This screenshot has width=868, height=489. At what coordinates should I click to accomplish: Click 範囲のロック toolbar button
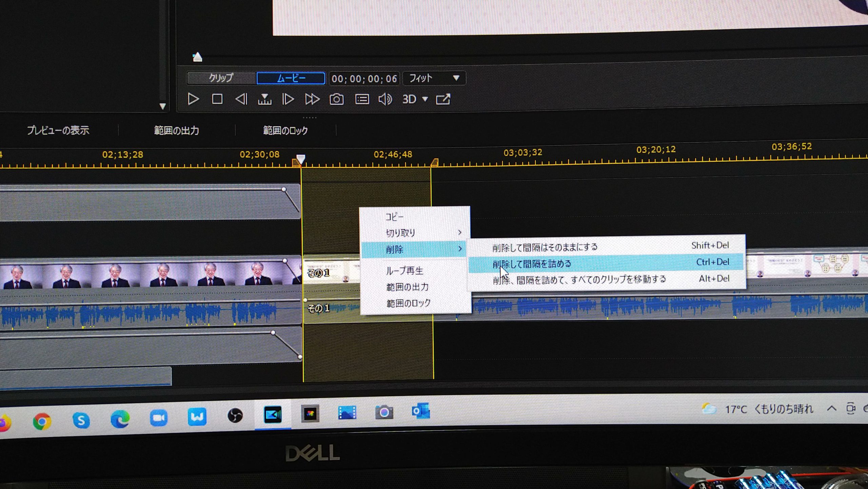pos(285,130)
